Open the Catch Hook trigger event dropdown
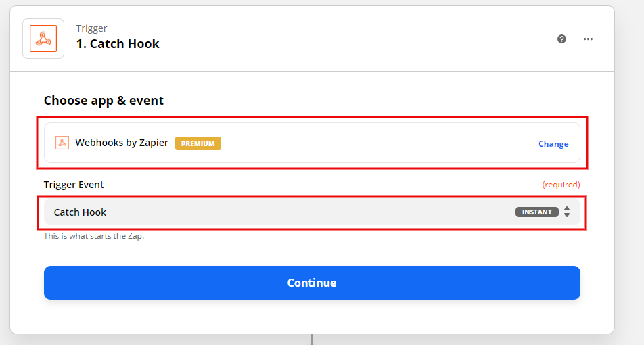This screenshot has width=644, height=345. point(271,212)
